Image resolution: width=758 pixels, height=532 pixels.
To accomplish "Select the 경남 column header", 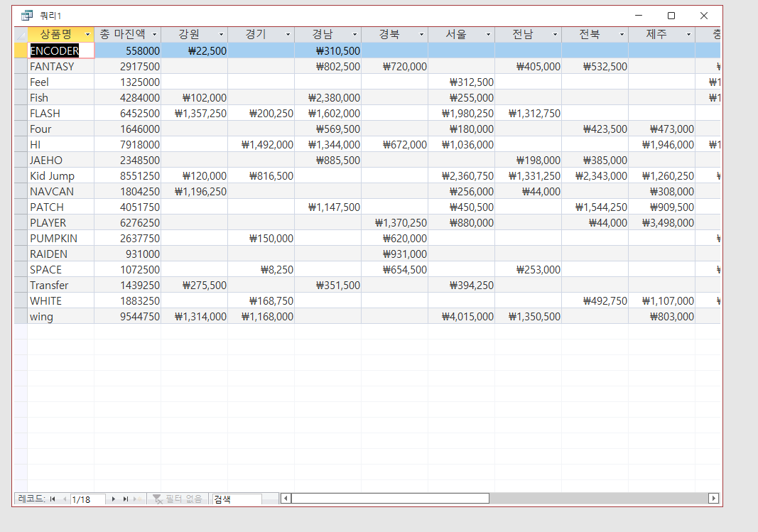I will tap(323, 34).
